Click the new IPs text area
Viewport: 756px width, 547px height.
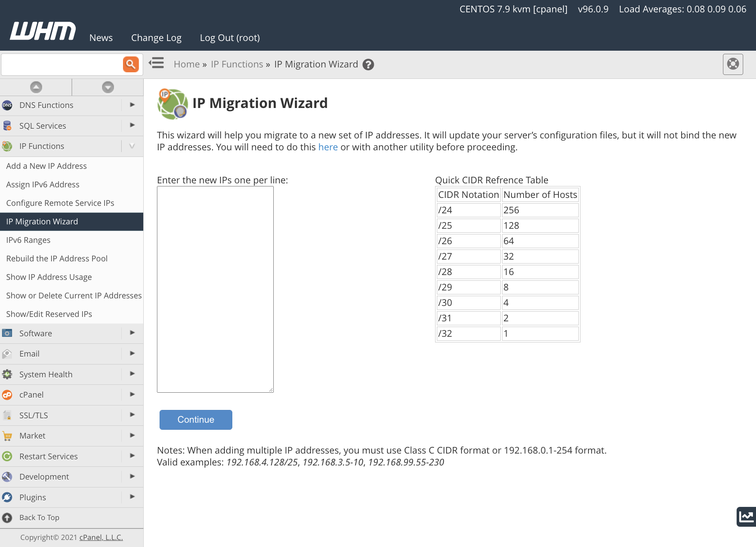point(215,289)
